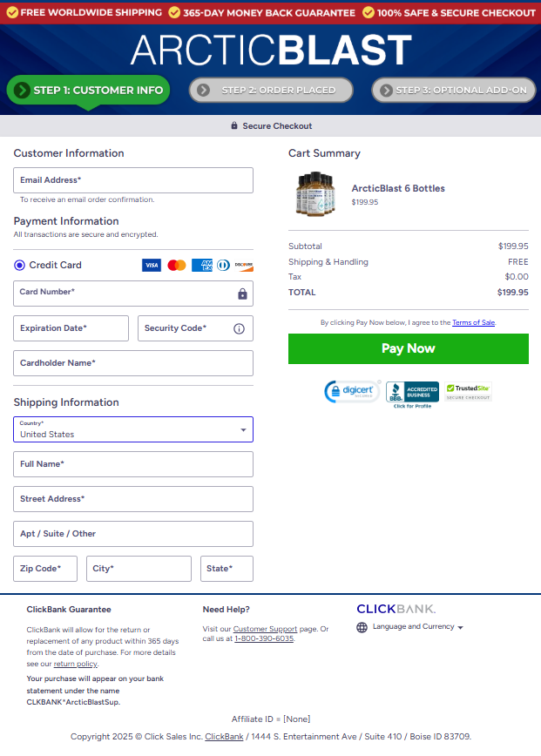
Task: Click the Visa card icon
Action: pyautogui.click(x=152, y=266)
